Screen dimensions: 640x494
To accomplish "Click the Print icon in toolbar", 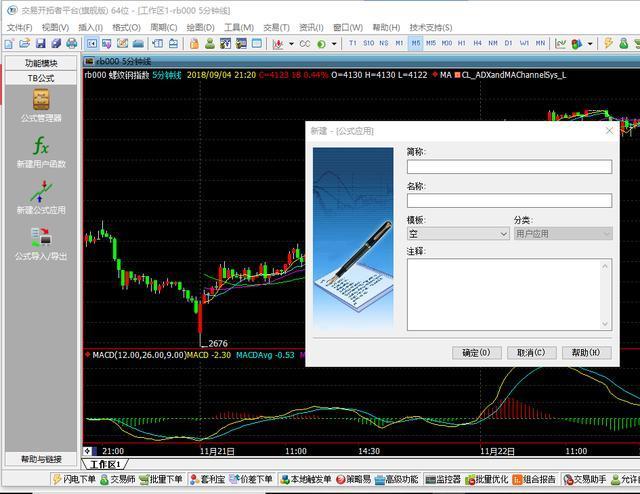I will [x=71, y=43].
